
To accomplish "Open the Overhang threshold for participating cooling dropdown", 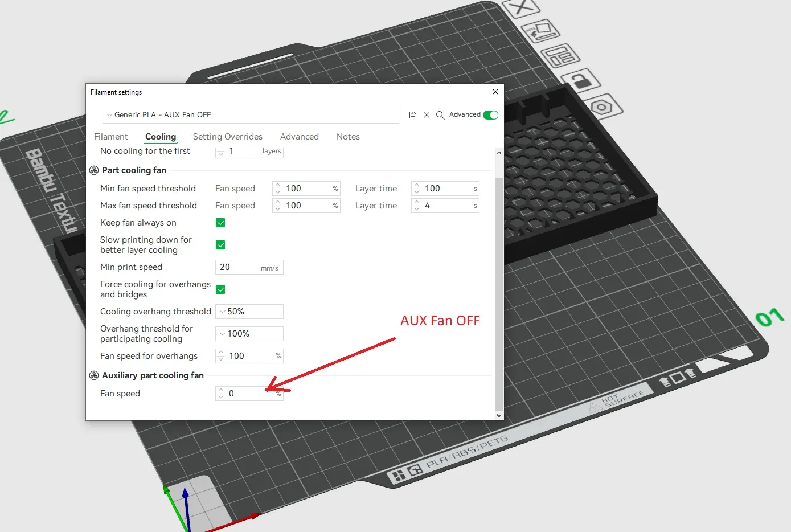I will (x=249, y=334).
